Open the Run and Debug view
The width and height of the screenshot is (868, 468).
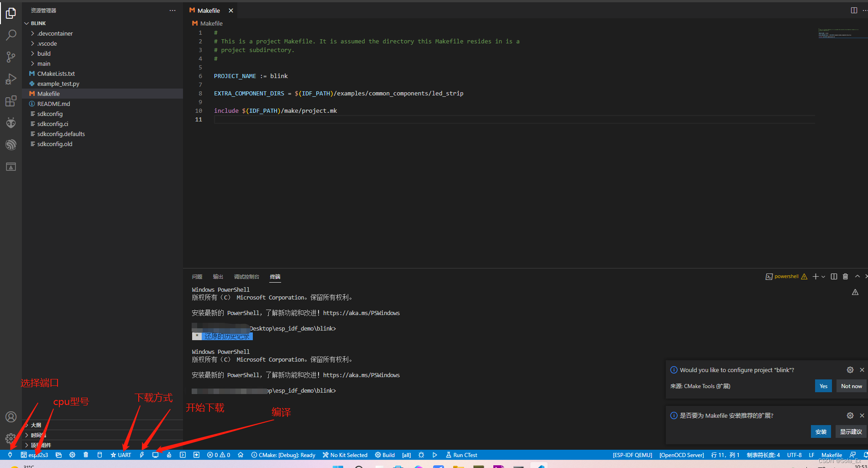tap(11, 79)
